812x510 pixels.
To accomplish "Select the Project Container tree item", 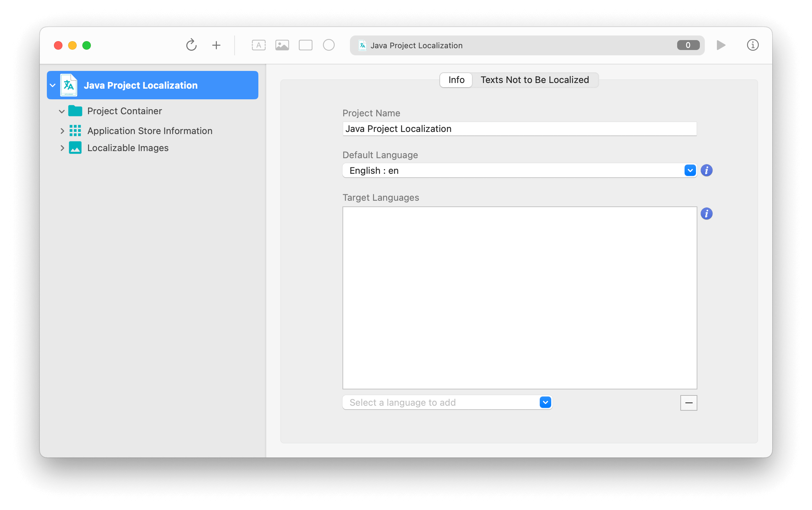I will (125, 111).
